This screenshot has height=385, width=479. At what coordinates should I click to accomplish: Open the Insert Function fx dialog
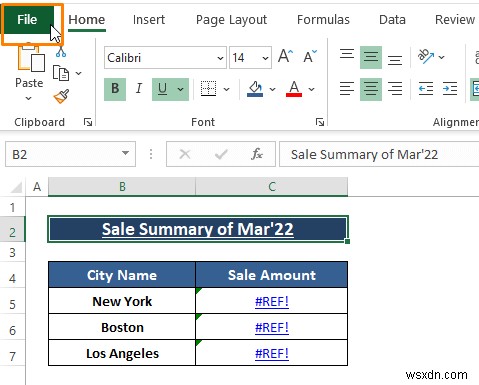tap(257, 154)
